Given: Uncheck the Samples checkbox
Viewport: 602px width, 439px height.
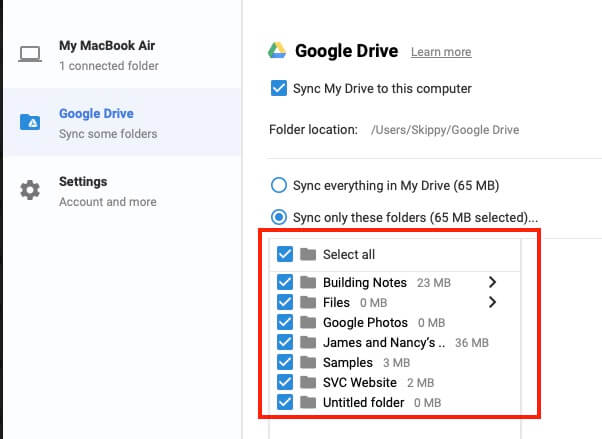Looking at the screenshot, I should (285, 362).
